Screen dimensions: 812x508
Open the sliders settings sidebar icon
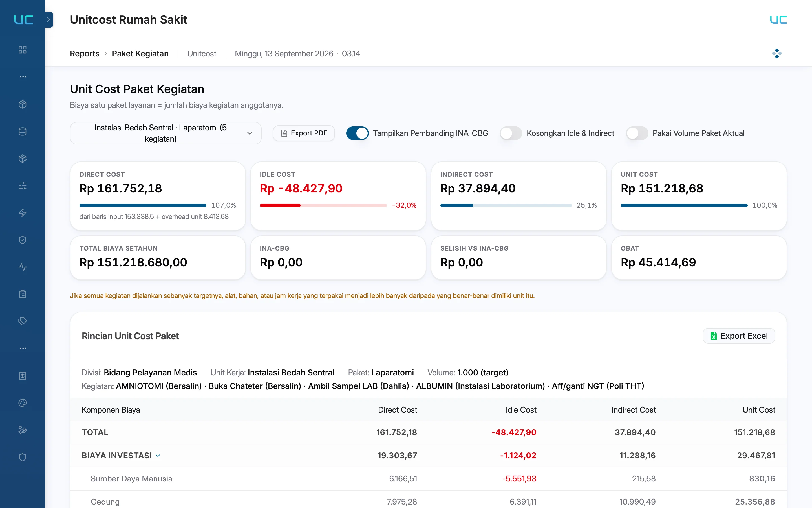[x=23, y=186]
